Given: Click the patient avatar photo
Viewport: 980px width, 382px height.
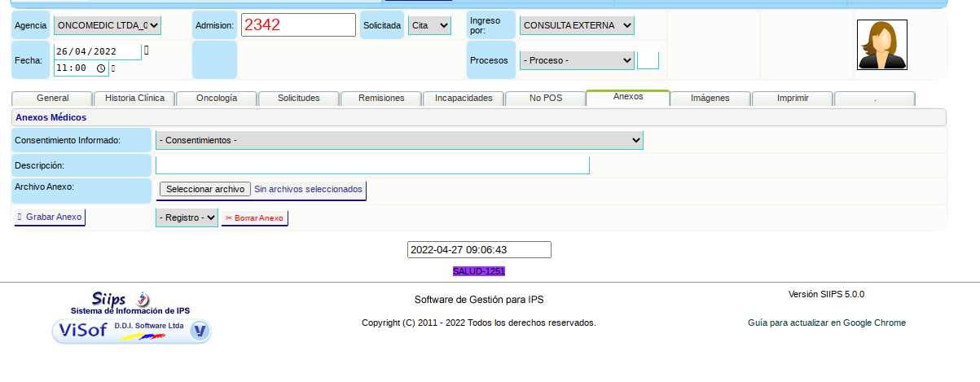Looking at the screenshot, I should tap(881, 45).
